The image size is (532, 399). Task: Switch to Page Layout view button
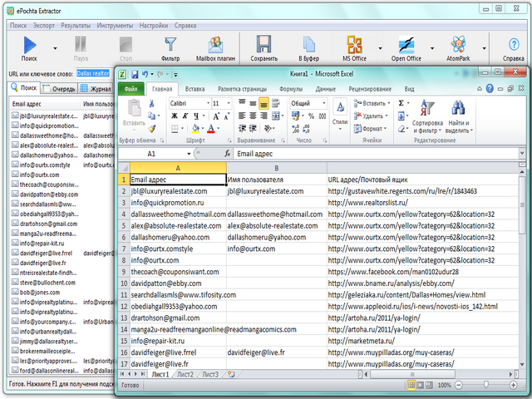[421, 385]
